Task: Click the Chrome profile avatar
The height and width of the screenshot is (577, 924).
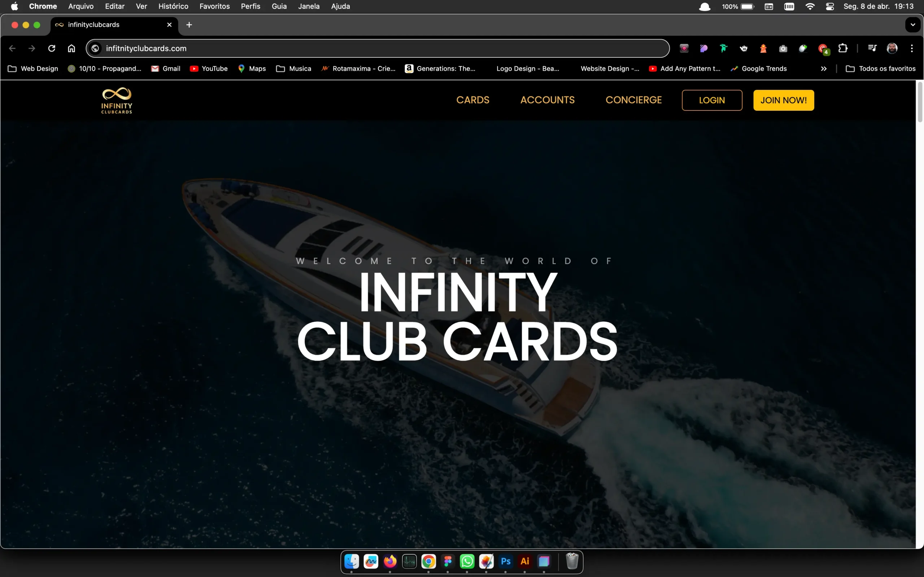Action: pos(892,48)
